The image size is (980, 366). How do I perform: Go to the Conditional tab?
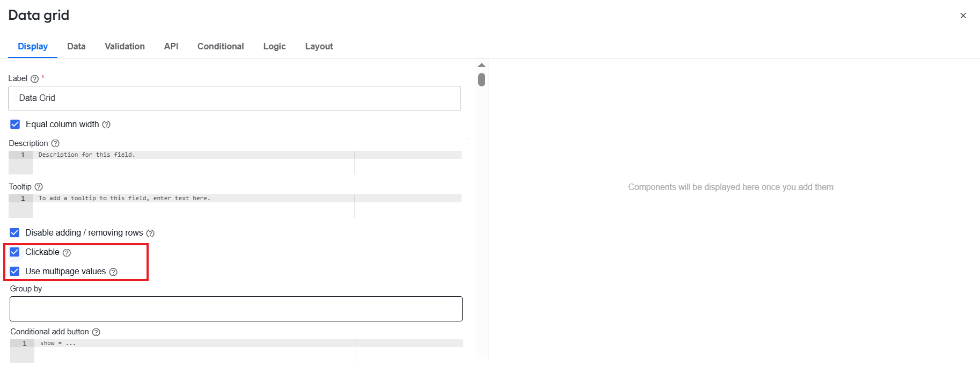(x=221, y=46)
